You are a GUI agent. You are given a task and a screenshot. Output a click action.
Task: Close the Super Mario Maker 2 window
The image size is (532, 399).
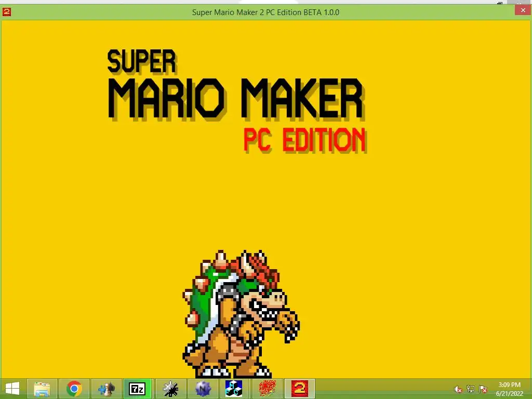[x=523, y=10]
